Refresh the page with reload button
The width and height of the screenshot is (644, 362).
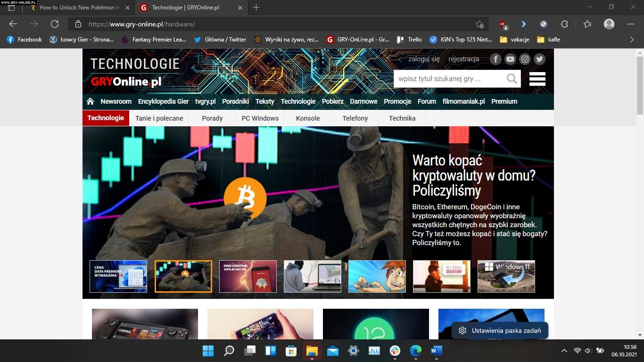point(55,24)
